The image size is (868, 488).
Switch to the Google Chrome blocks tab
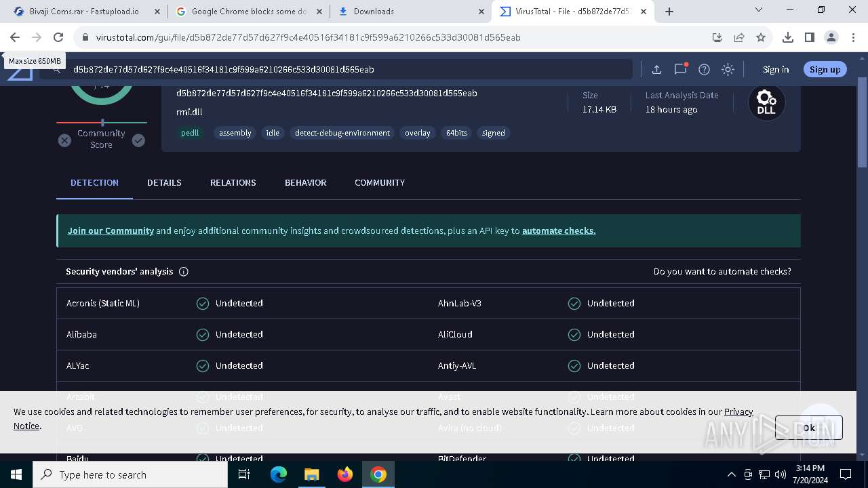click(248, 11)
